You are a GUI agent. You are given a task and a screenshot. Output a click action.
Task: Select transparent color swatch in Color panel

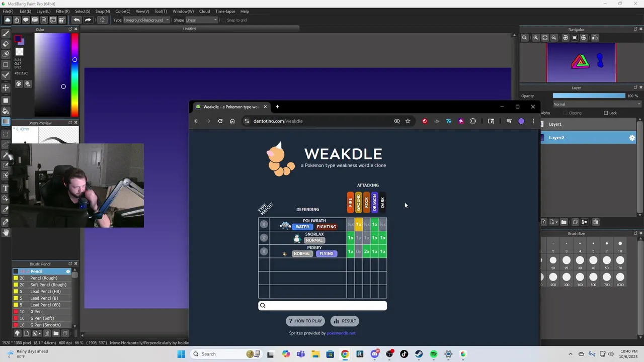(19, 52)
